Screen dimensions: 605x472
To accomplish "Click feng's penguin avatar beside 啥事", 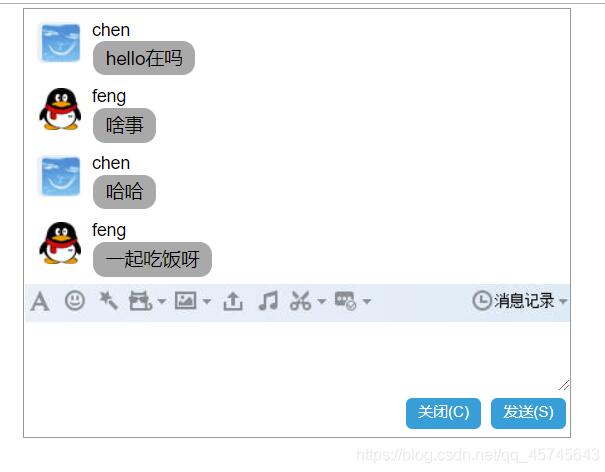I will tap(60, 109).
